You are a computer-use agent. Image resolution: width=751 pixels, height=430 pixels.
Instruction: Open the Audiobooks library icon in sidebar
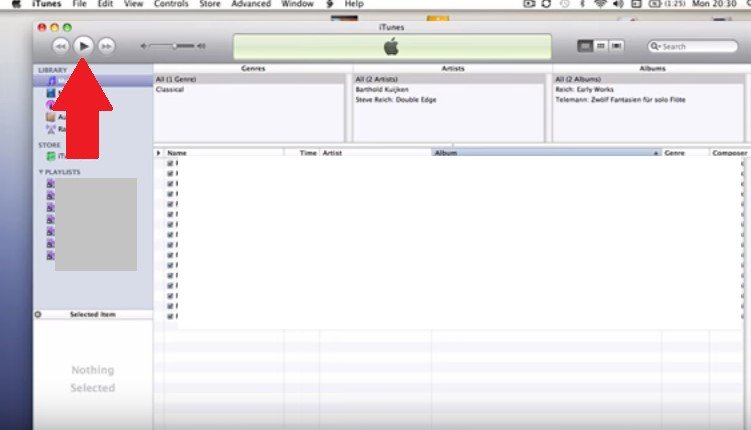coord(51,117)
